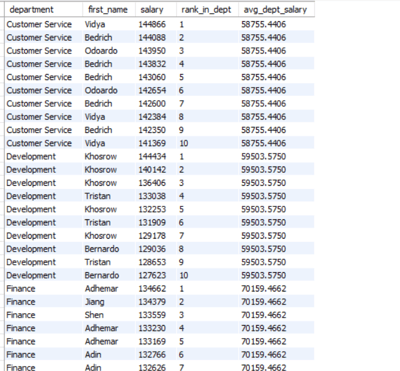
Task: Click salary value 143832
Action: 152,64
